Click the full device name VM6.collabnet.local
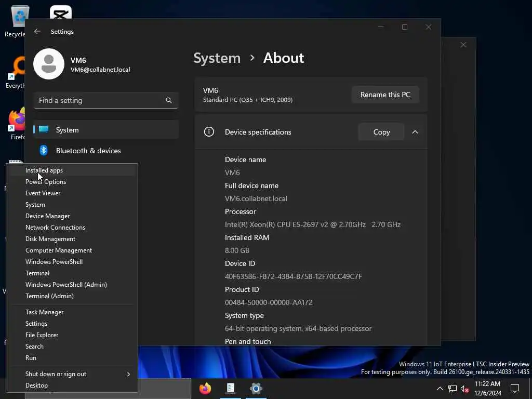 (256, 198)
